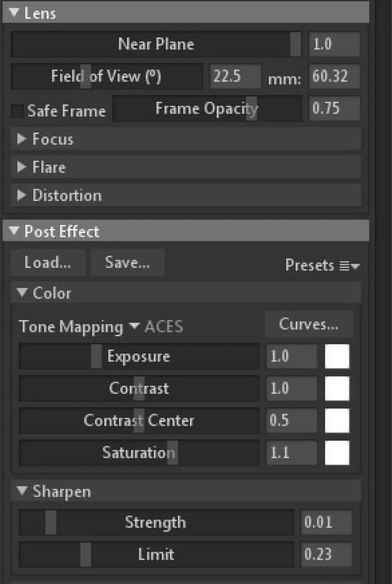This screenshot has height=584, width=392.
Task: Open the Curves... editor
Action: tap(309, 324)
